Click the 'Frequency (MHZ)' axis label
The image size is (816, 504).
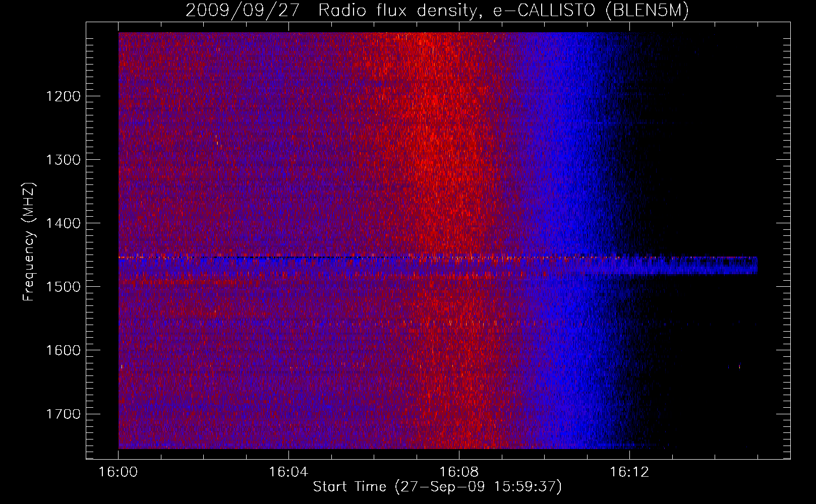coord(29,242)
